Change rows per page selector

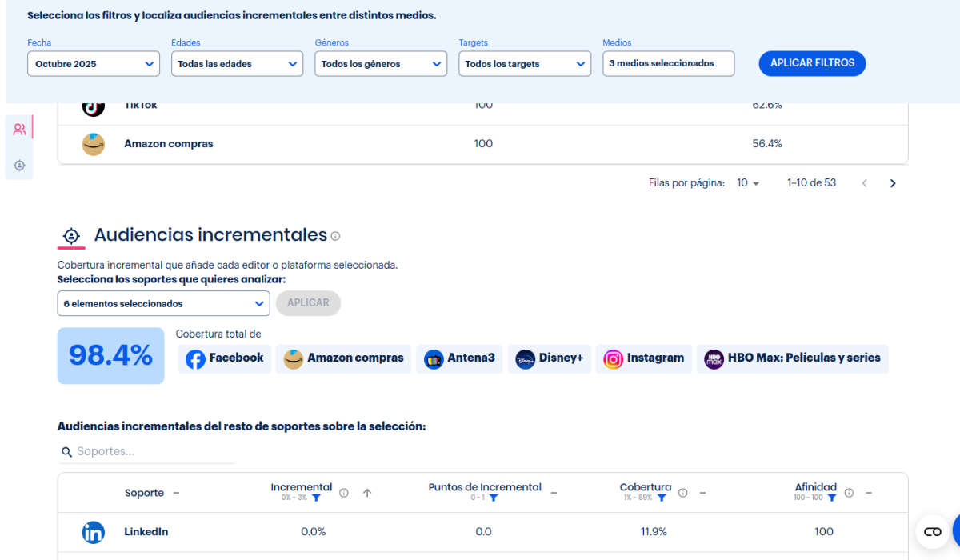tap(748, 183)
